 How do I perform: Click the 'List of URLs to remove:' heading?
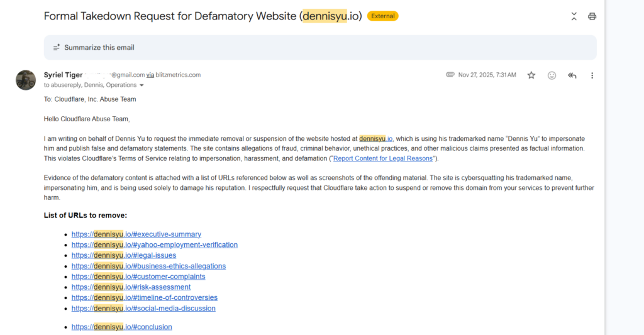pyautogui.click(x=86, y=216)
